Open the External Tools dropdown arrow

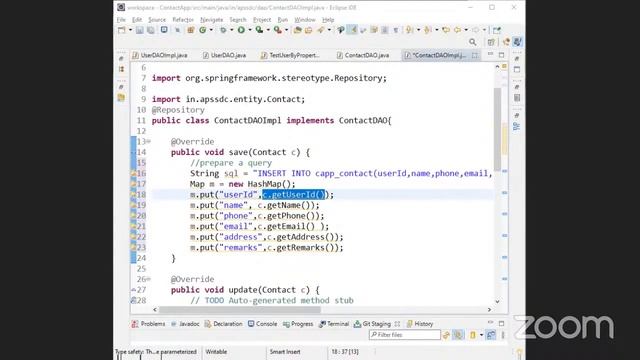[287, 30]
